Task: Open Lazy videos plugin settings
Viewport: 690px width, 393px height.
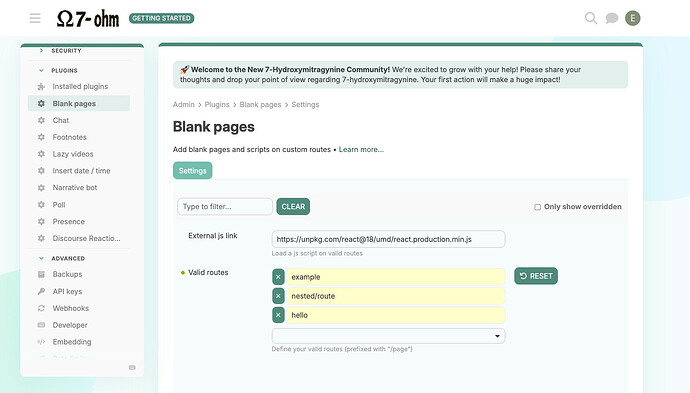Action: point(73,154)
